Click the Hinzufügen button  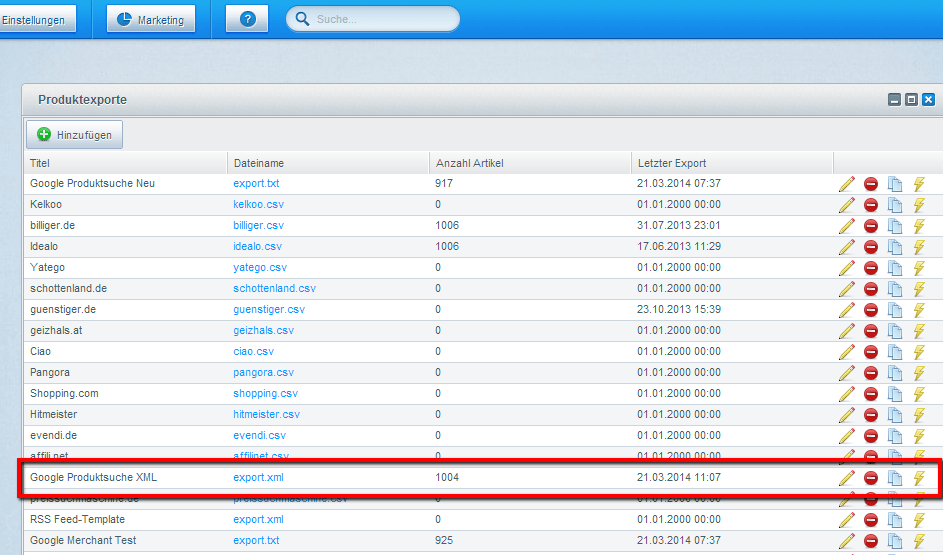[75, 134]
